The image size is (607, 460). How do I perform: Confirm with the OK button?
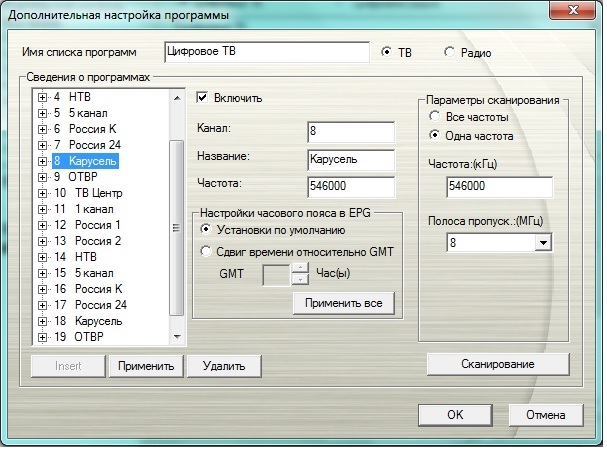pos(455,415)
